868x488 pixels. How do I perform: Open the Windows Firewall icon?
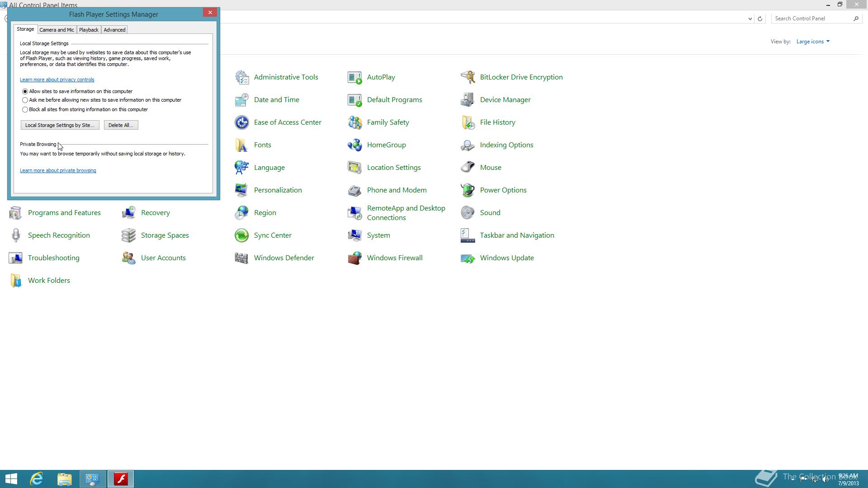pyautogui.click(x=355, y=258)
